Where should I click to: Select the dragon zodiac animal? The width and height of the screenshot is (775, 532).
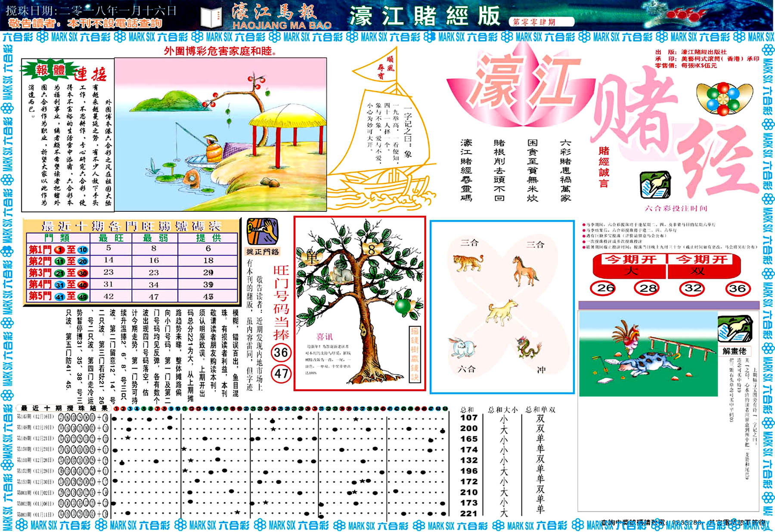(529, 349)
